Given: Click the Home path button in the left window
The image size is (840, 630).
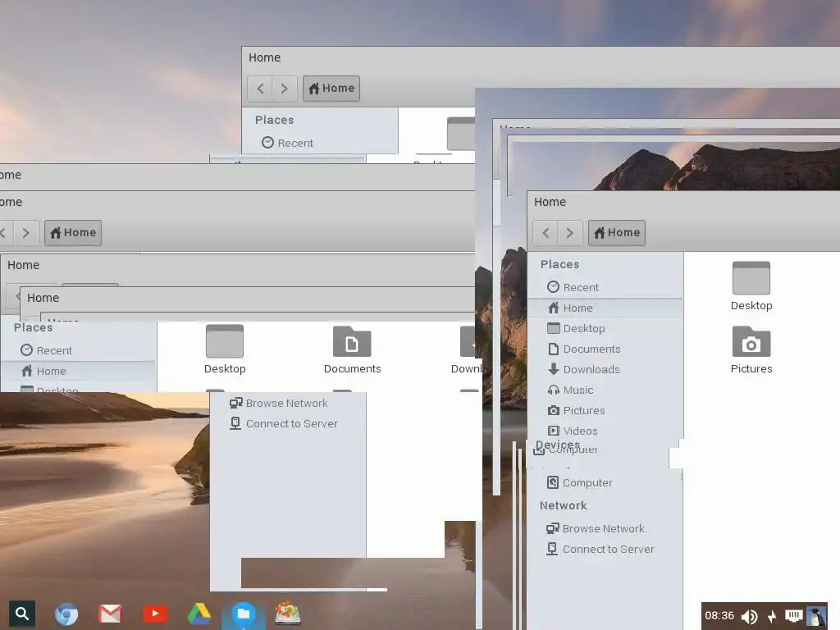Looking at the screenshot, I should pyautogui.click(x=73, y=233).
